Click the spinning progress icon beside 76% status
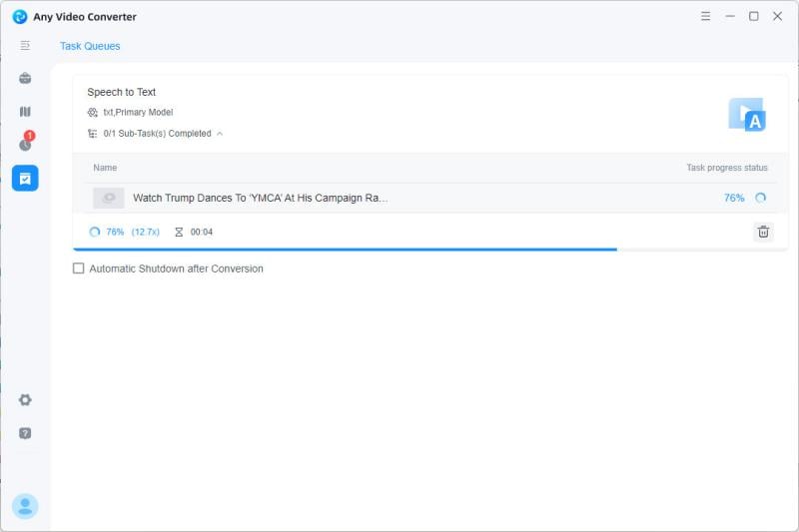The height and width of the screenshot is (532, 799). point(760,198)
